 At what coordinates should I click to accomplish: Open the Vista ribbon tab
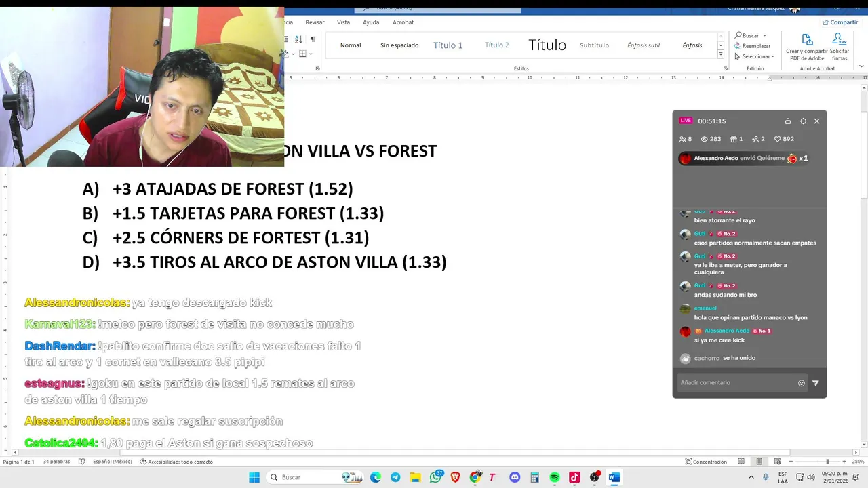pos(344,22)
